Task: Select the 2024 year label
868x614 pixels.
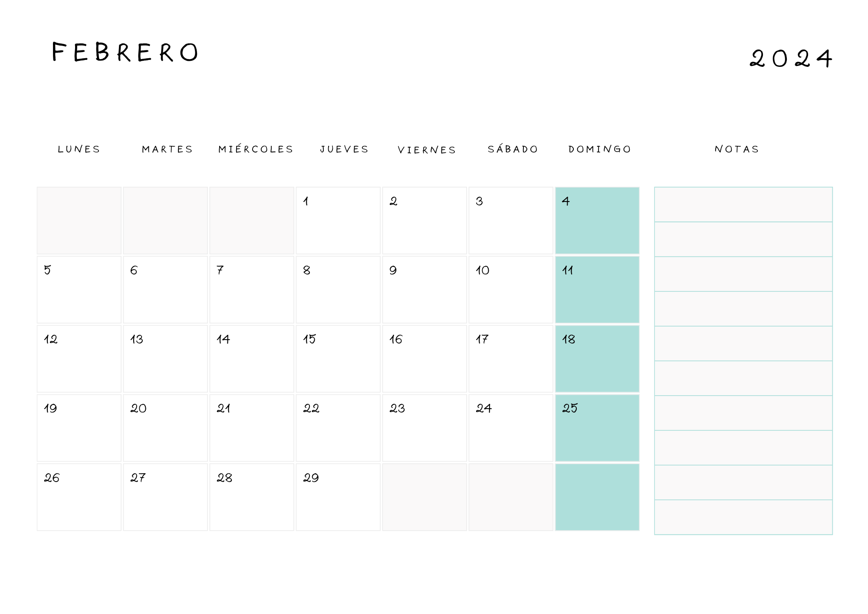Action: 791,58
